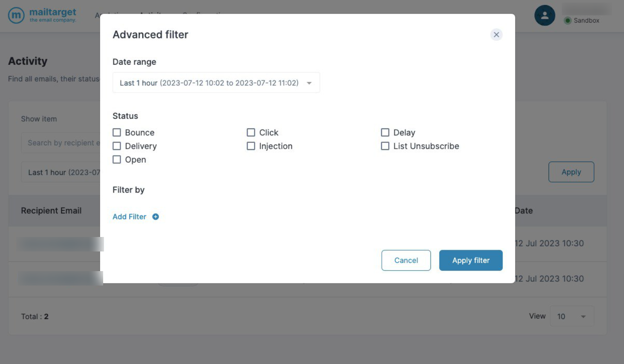Screen dimensions: 624x364
Task: Check the List Unsubscribe option
Action: [x=385, y=146]
